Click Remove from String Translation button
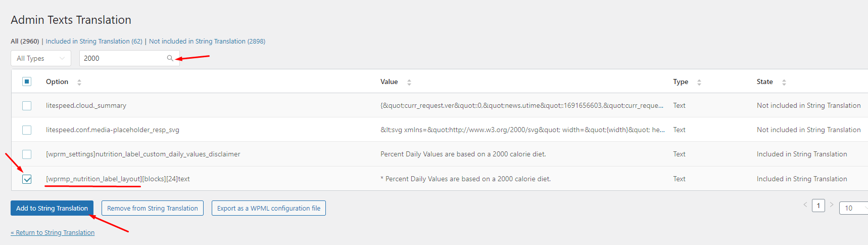The image size is (868, 245). click(x=153, y=208)
